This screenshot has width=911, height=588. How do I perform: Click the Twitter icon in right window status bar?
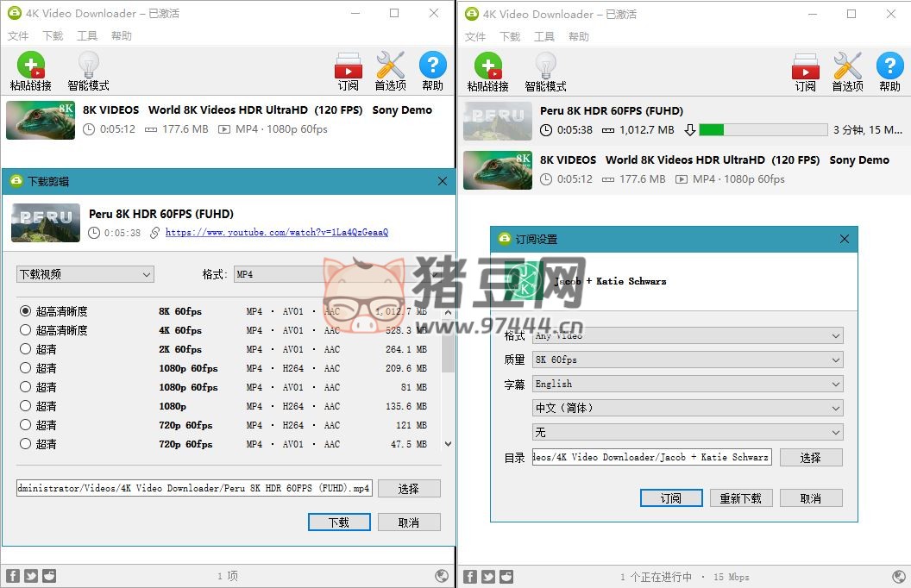point(488,576)
